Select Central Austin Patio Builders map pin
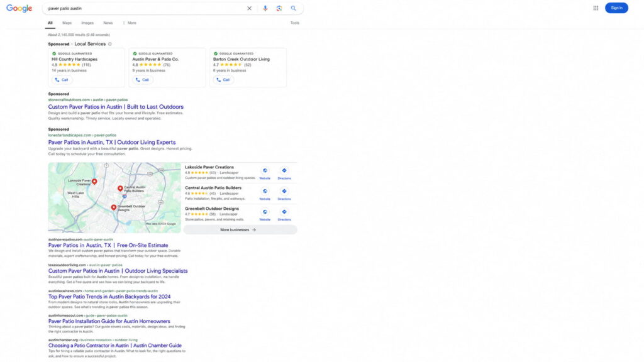644x362 pixels. pos(120,189)
